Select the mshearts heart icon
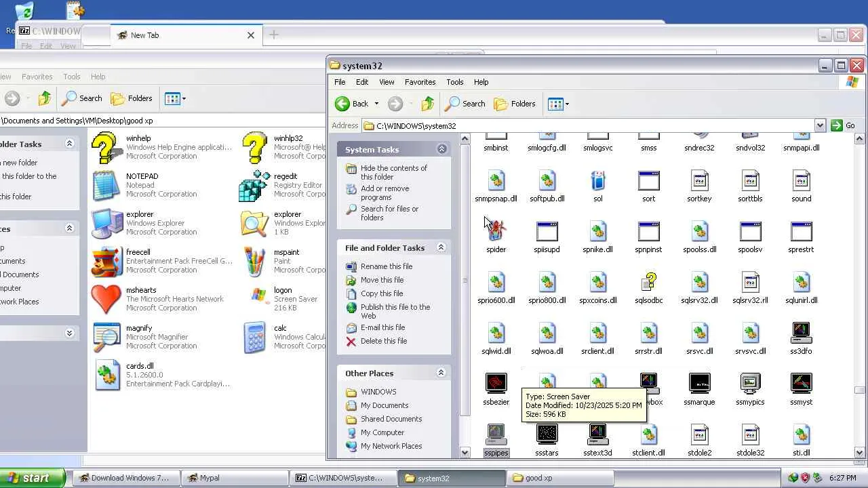This screenshot has height=488, width=868. coord(106,300)
